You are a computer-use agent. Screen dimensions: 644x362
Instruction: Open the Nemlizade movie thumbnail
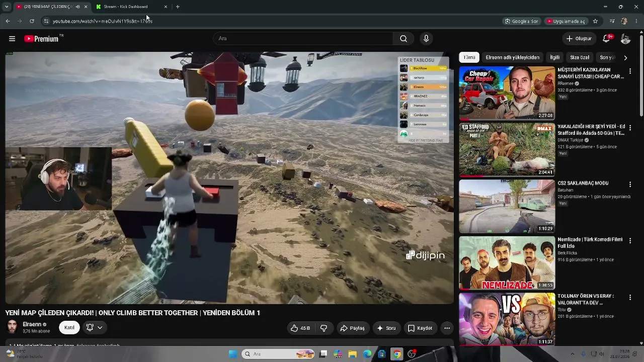click(x=507, y=263)
